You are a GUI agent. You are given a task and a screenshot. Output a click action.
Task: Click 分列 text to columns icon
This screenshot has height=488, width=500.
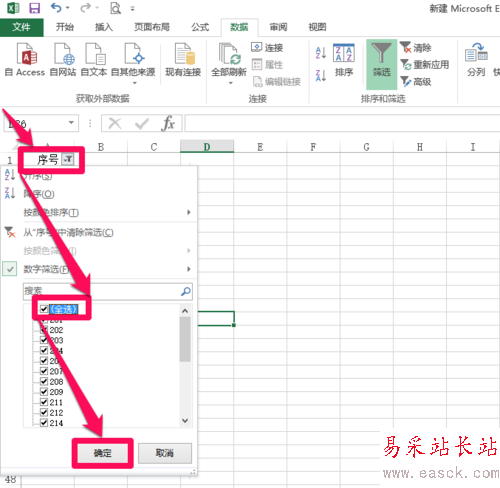[x=476, y=60]
